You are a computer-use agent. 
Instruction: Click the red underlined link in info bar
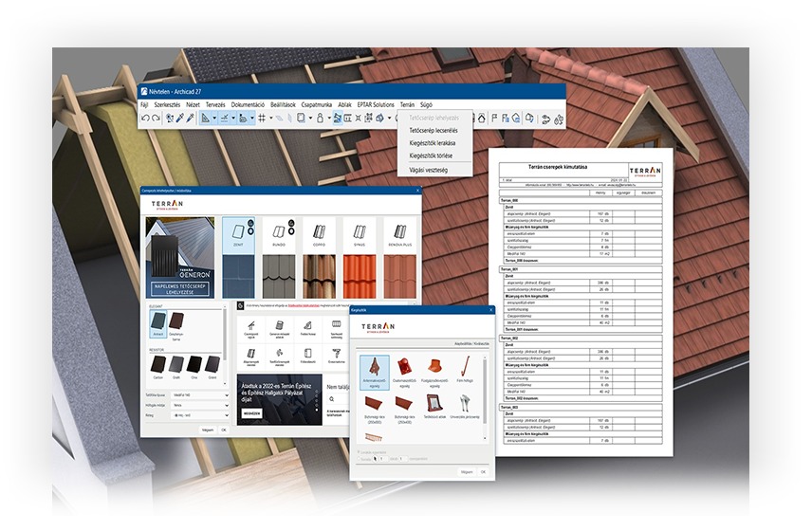click(x=304, y=305)
